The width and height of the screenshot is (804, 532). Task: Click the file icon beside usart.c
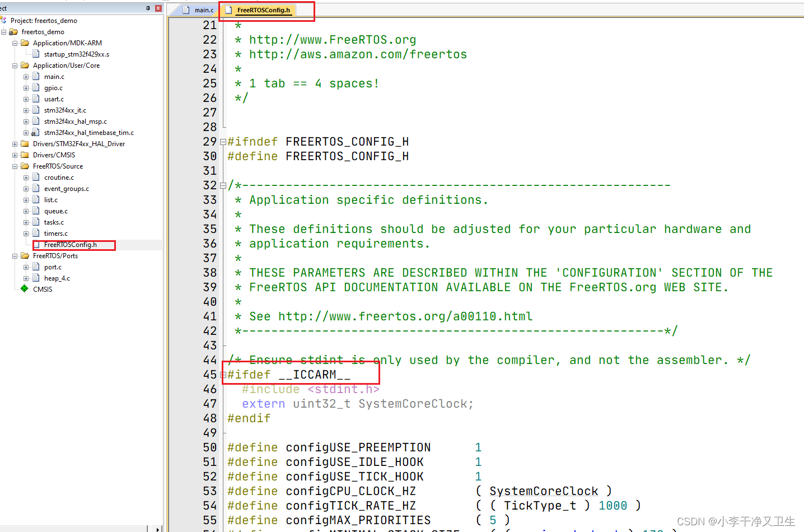coord(36,99)
